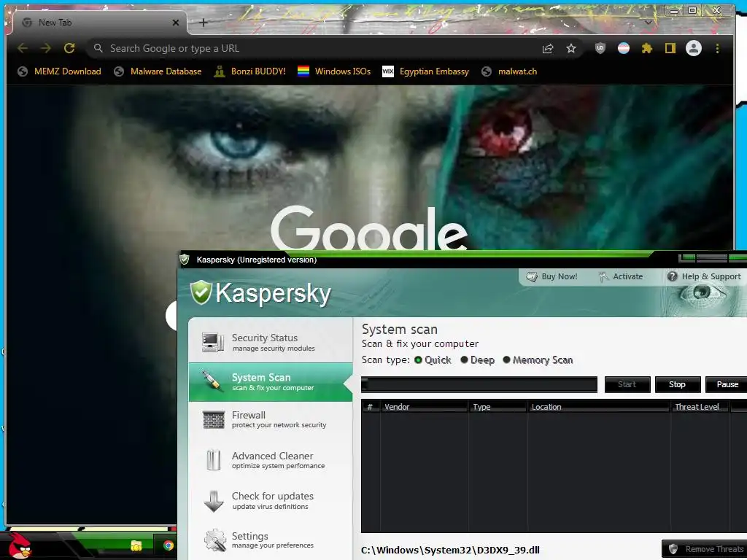Viewport: 747px width, 560px height.
Task: Click the Advanced Cleaner trash can icon
Action: pos(214,460)
